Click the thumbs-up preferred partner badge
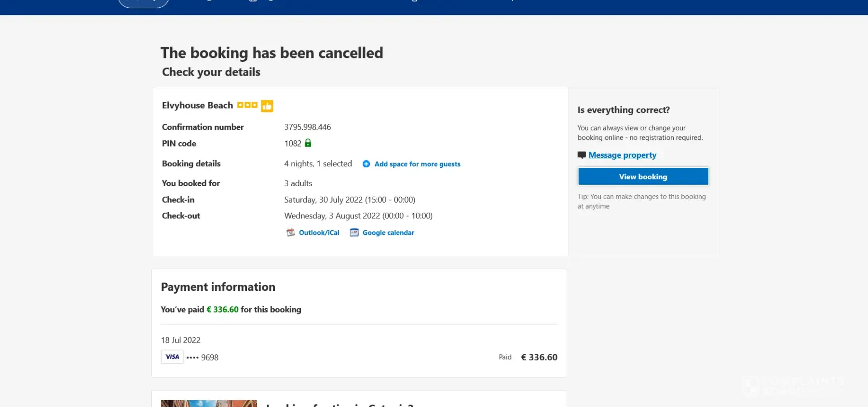Image resolution: width=868 pixels, height=407 pixels. pos(267,106)
